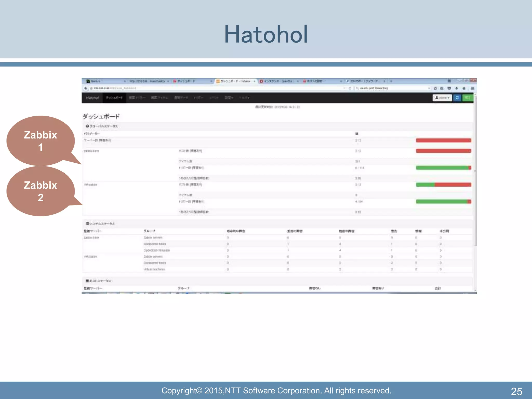
Task: Click the green button in Hatohol navbar
Action: pyautogui.click(x=468, y=98)
